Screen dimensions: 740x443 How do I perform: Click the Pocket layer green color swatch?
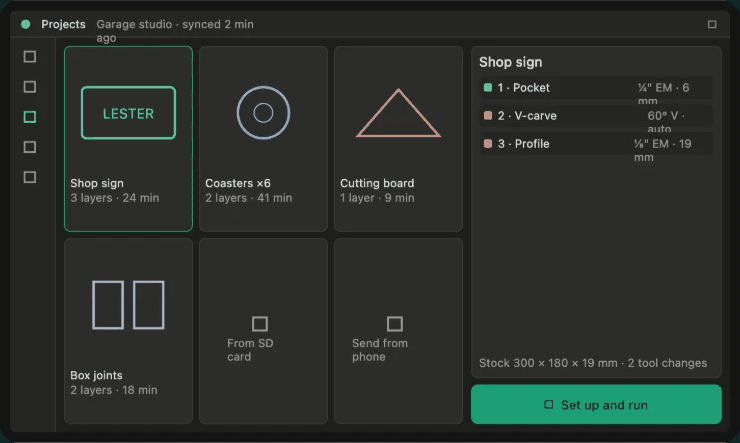point(488,87)
